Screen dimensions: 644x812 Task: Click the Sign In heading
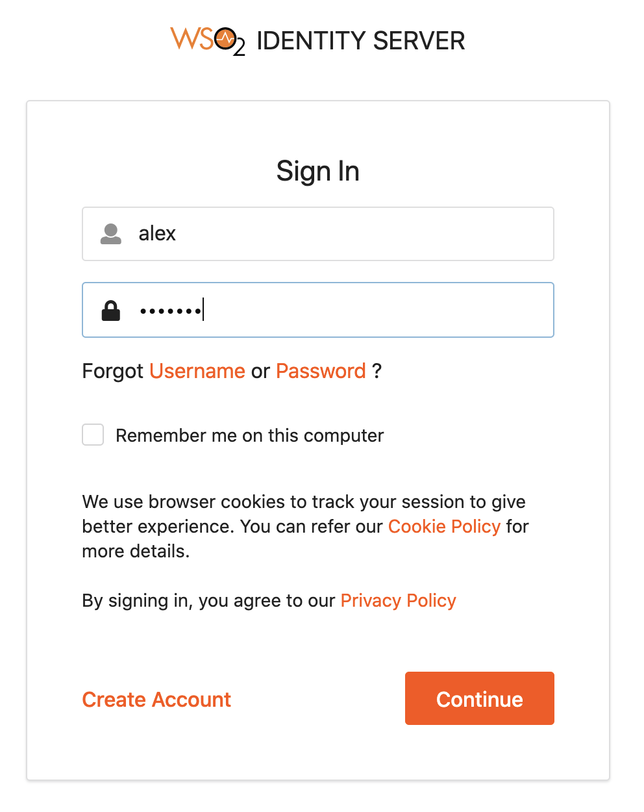[x=317, y=171]
